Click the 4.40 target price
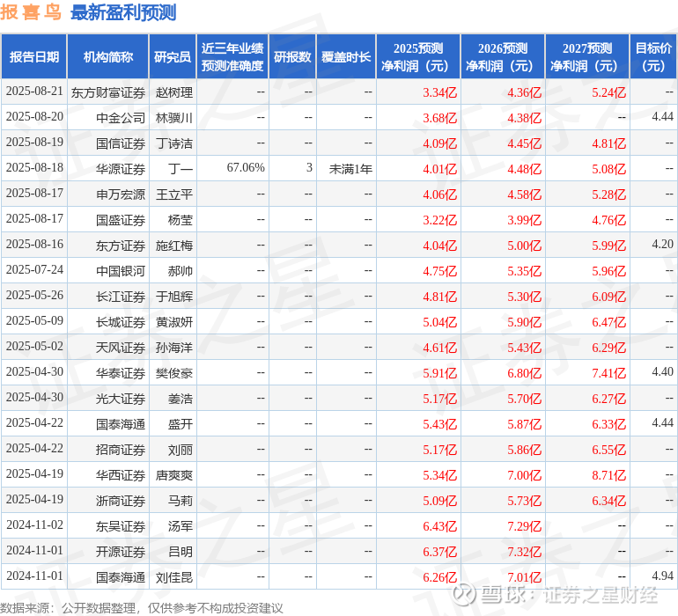 click(662, 371)
